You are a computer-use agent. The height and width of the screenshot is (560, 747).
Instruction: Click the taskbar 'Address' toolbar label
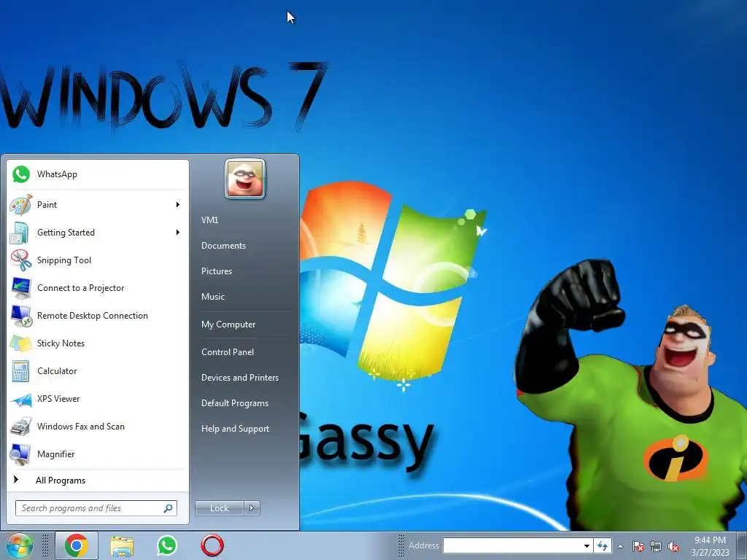[x=424, y=545]
